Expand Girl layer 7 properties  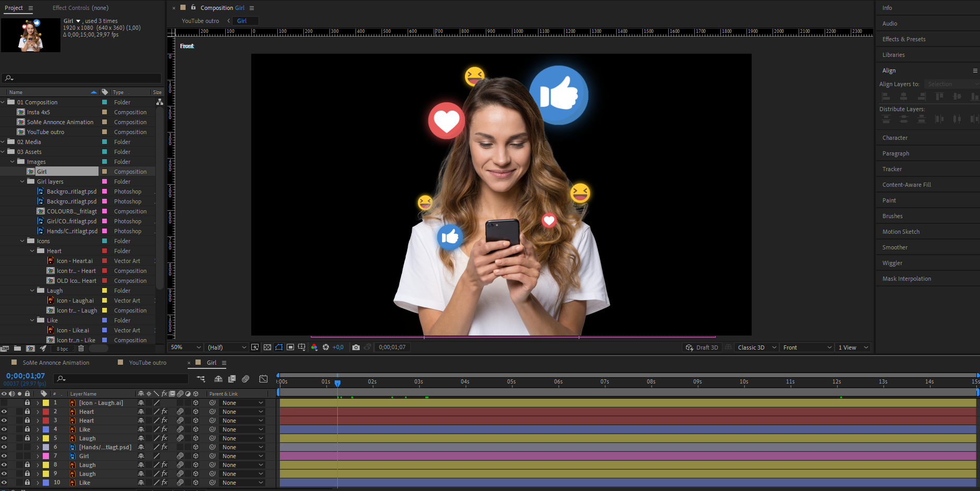pyautogui.click(x=38, y=456)
